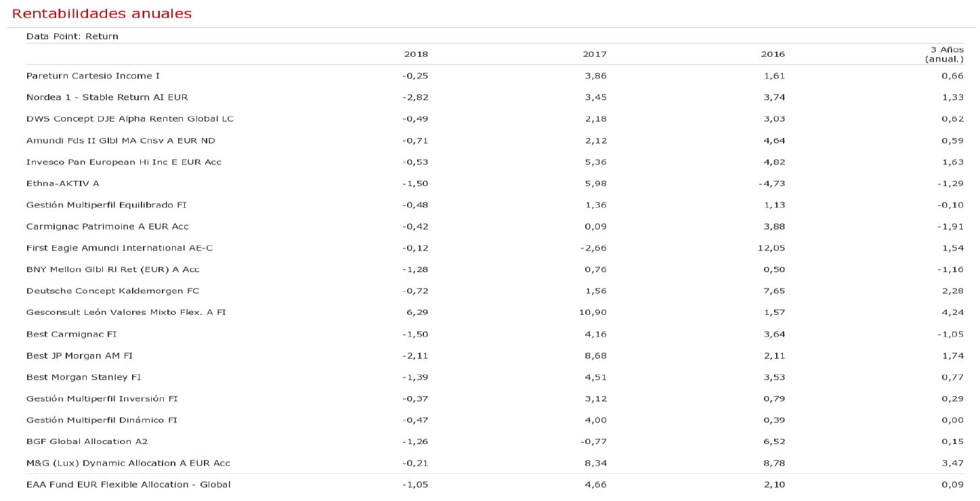
Task: Select DWS Concept DJE Alpha Renten Global LC
Action: tap(130, 119)
